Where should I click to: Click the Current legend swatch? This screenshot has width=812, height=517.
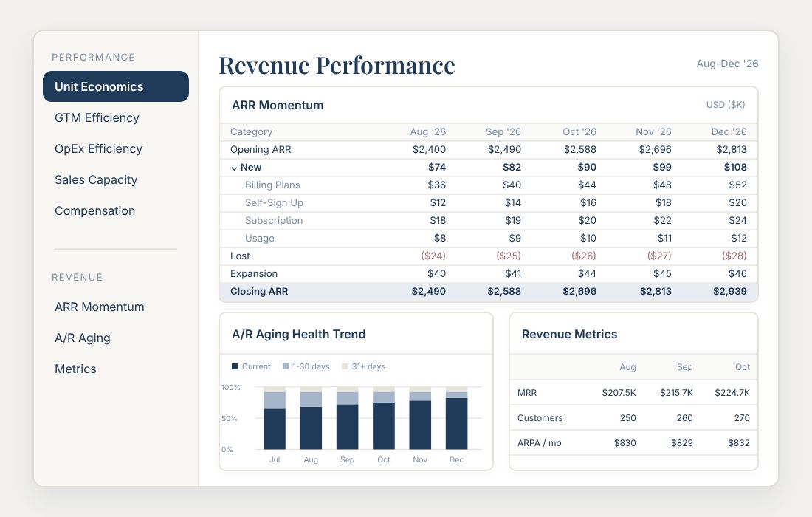(x=235, y=366)
